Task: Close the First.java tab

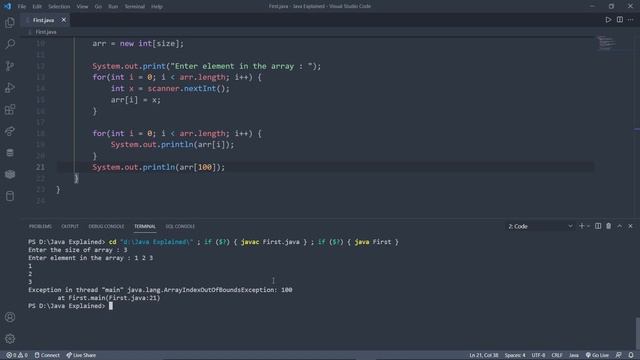Action: 64,20
